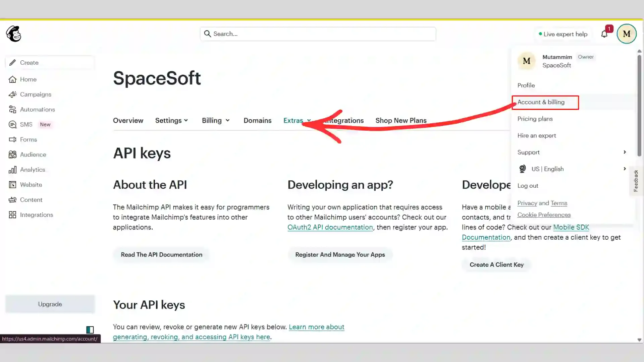Click Read The API Documentation button
This screenshot has height=362, width=644.
161,255
